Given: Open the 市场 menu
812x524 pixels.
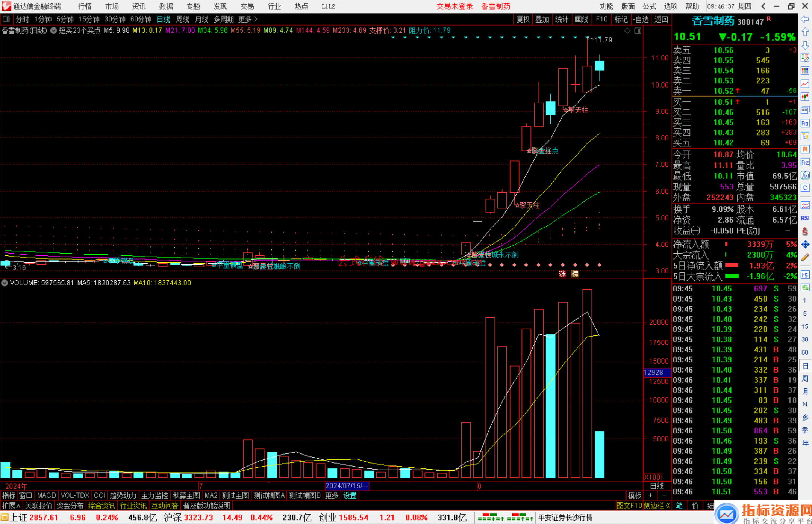Looking at the screenshot, I should 112,6.
